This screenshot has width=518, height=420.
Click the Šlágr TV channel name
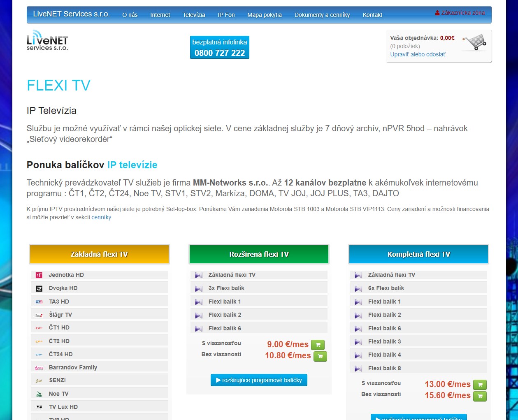(60, 315)
